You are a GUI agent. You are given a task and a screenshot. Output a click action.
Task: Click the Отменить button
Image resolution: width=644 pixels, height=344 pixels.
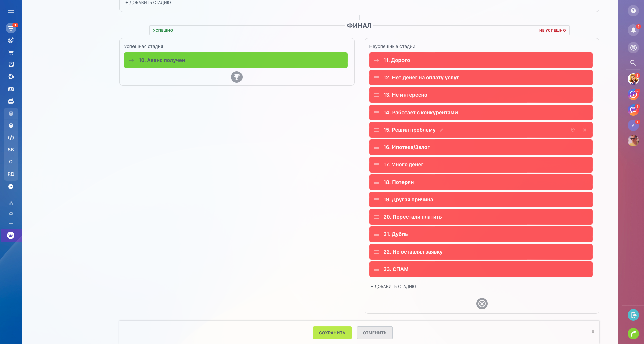375,333
